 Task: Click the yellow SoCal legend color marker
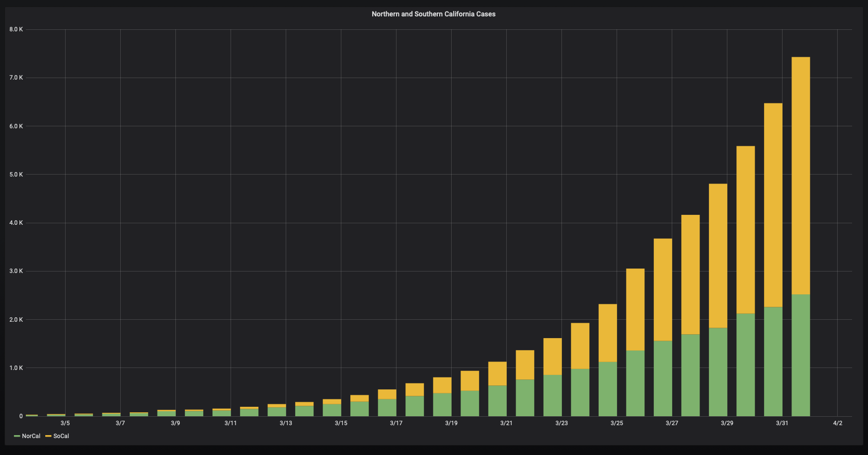pos(48,436)
